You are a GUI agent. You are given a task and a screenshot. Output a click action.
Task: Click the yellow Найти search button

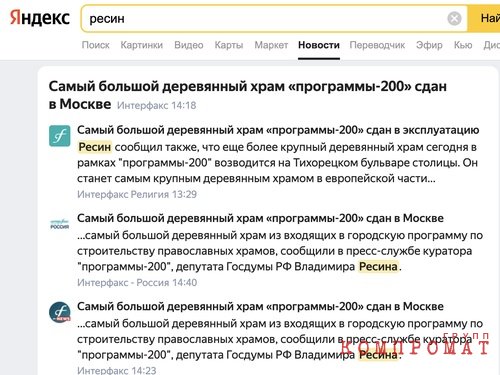coord(484,18)
